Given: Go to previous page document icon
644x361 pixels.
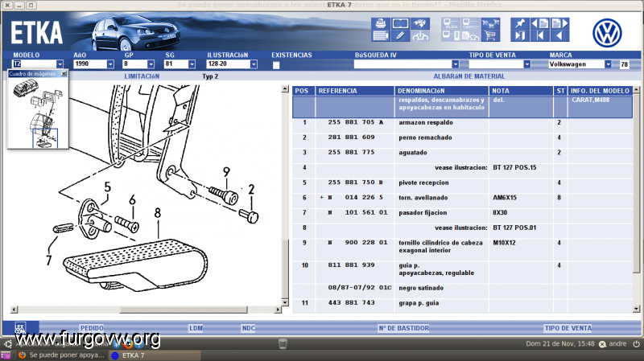Looking at the screenshot, I should click(x=539, y=23).
